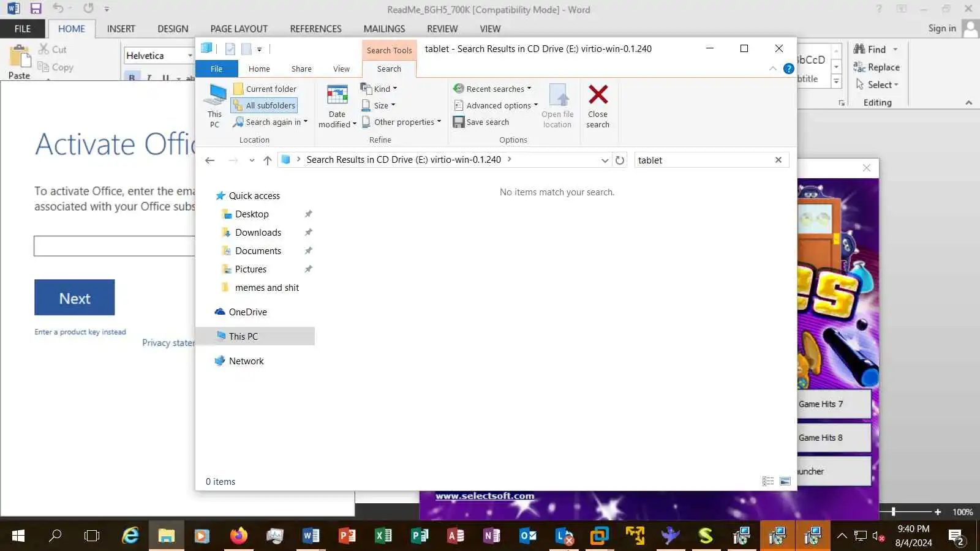Click This PC search location icon
The height and width of the screenshot is (551, 980).
click(214, 105)
